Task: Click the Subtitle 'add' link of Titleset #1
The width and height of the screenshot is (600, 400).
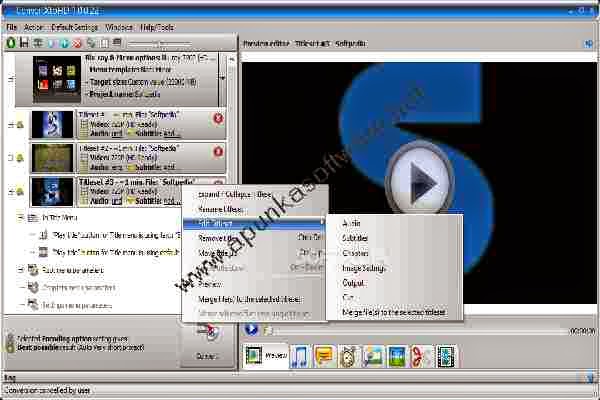Action: point(171,134)
